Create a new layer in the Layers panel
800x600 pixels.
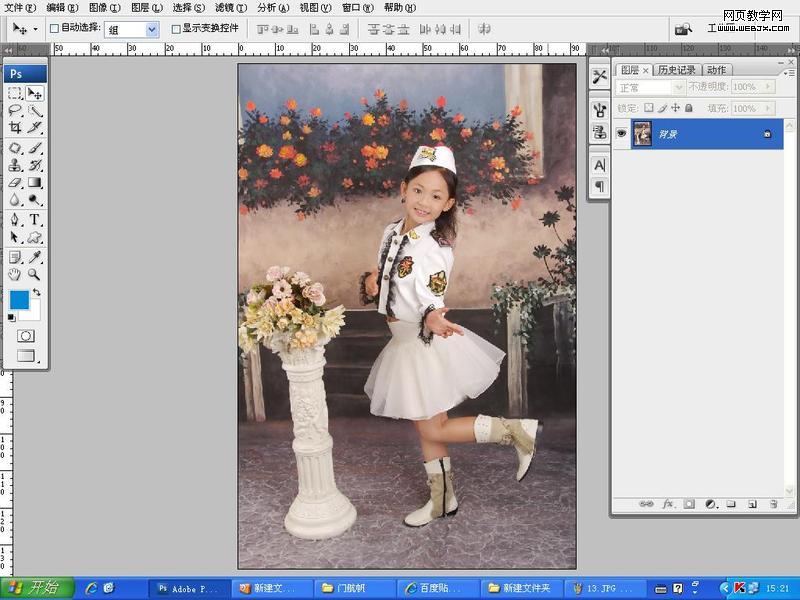751,503
